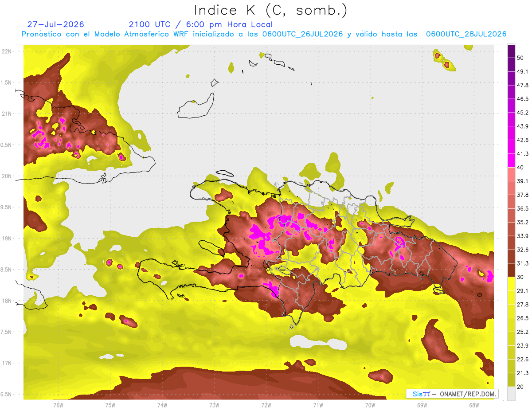This screenshot has height=411, width=532.
Task: Click the initialization time 0600UTC_26JUL2026
Action: click(302, 34)
